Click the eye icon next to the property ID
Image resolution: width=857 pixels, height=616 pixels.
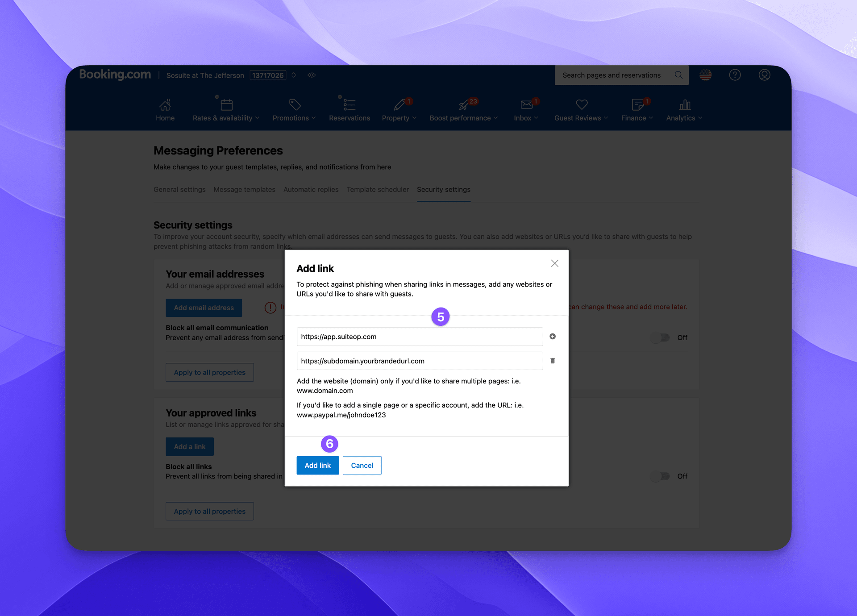[312, 75]
